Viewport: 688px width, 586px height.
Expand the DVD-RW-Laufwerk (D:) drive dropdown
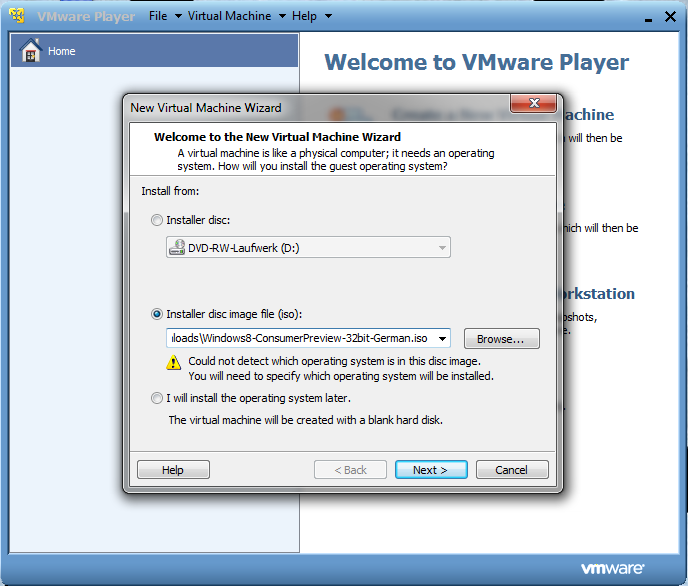pos(441,248)
